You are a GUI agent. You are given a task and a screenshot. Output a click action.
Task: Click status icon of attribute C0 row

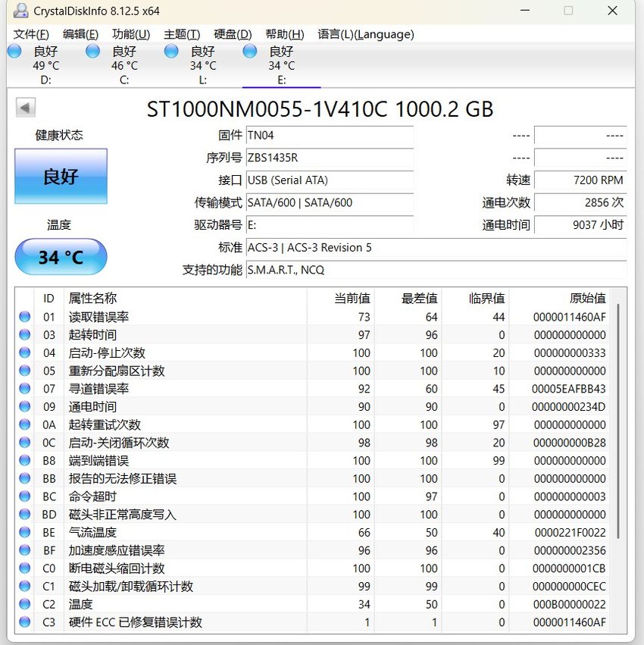pyautogui.click(x=25, y=568)
